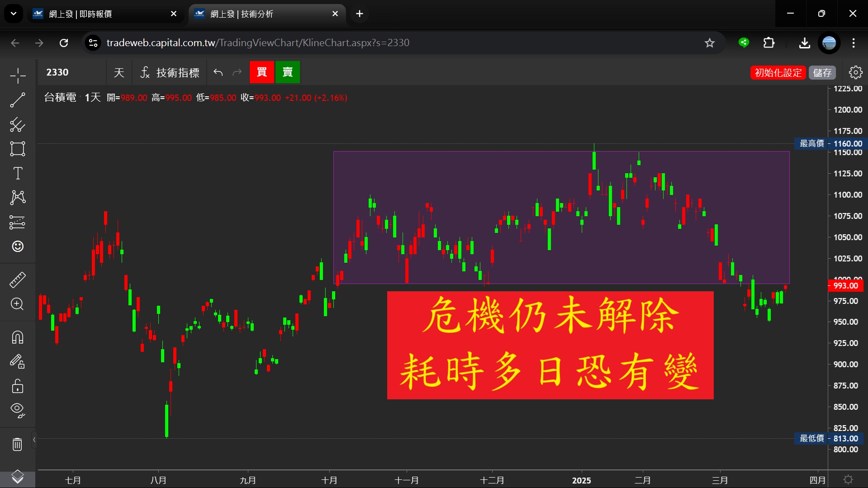868x488 pixels.
Task: Open the 天 time interval dropdown
Action: (x=119, y=72)
